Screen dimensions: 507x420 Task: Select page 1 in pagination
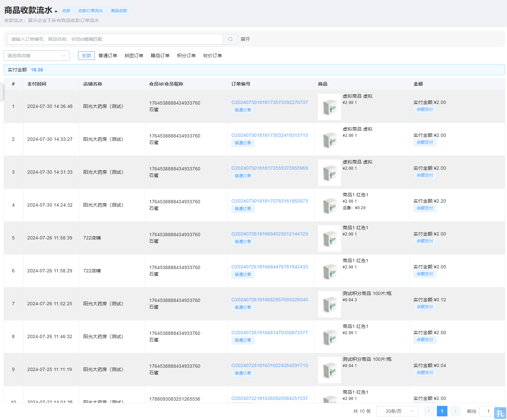point(442,411)
